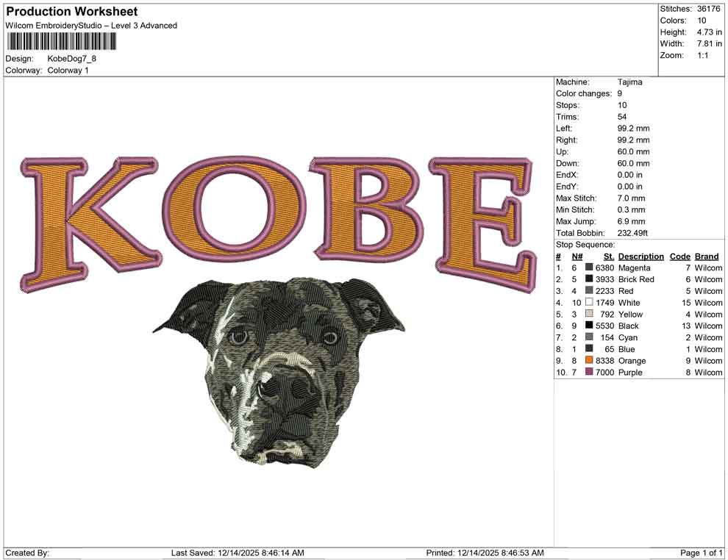This screenshot has height=560, width=728.
Task: Sort by the Description column header
Action: pyautogui.click(x=640, y=256)
